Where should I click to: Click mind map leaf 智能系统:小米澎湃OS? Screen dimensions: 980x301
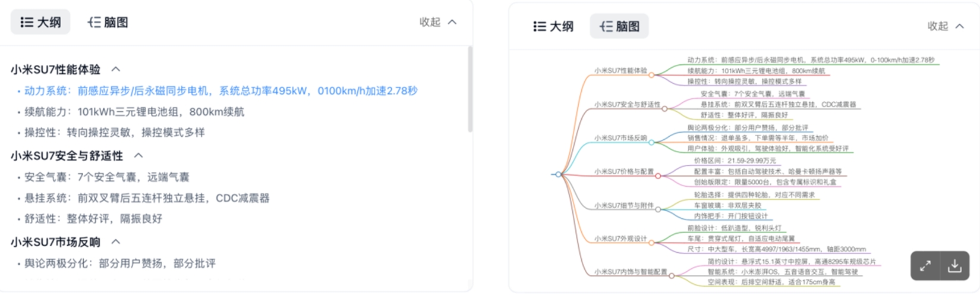(x=783, y=272)
